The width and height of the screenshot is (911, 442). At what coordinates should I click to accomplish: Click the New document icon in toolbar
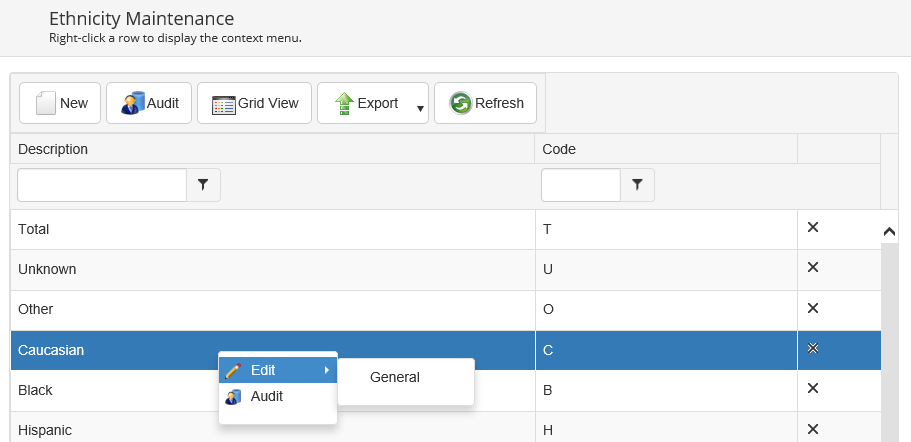(46, 103)
